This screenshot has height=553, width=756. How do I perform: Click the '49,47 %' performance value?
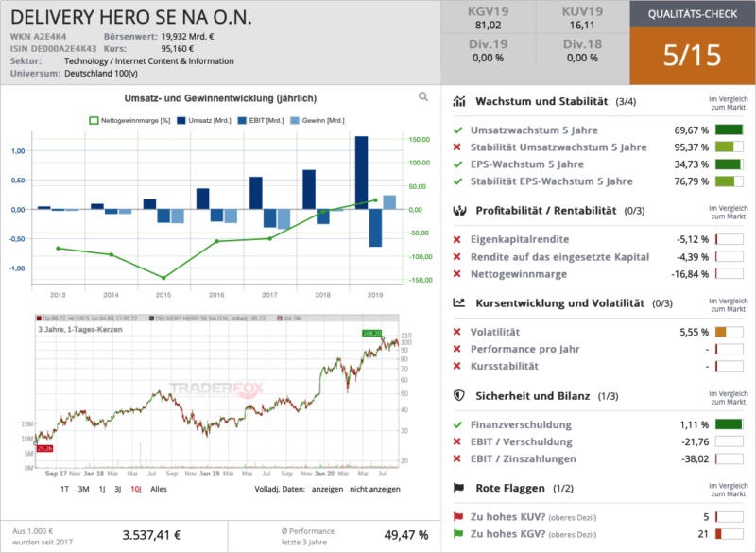tap(406, 535)
